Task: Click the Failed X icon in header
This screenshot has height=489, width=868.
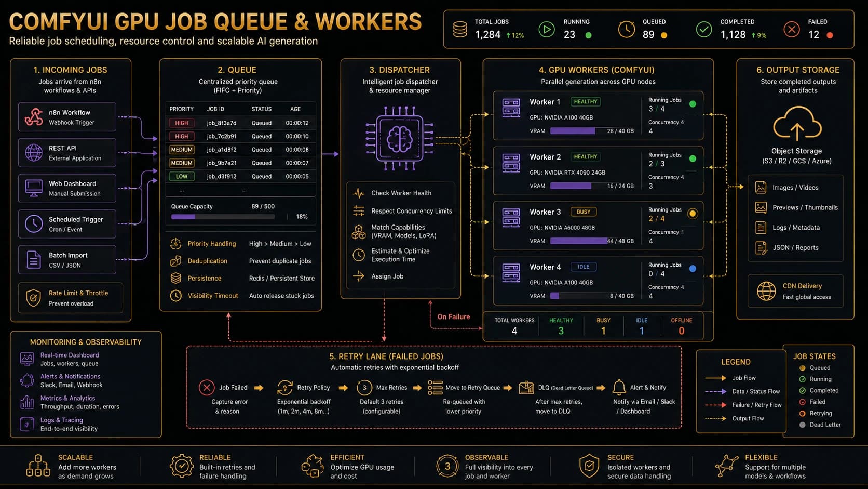Action: click(792, 29)
